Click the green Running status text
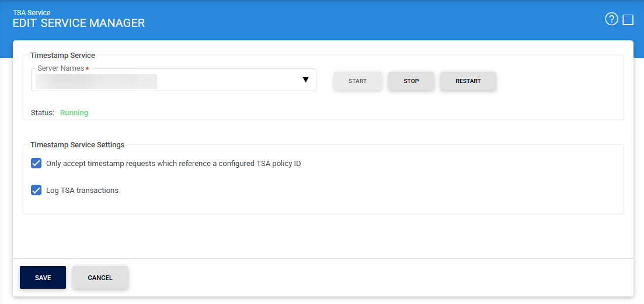Image resolution: width=644 pixels, height=304 pixels. click(x=74, y=113)
